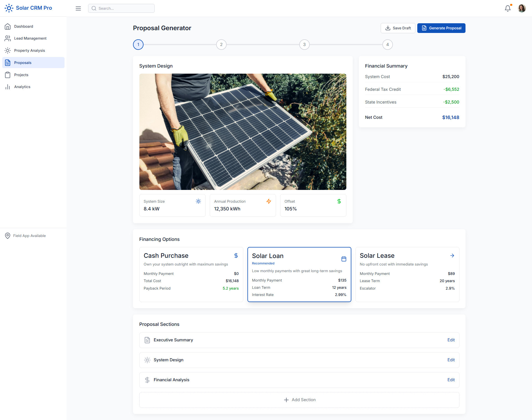Screen dimensions: 532x420
Task: Click Add Section
Action: tap(299, 400)
